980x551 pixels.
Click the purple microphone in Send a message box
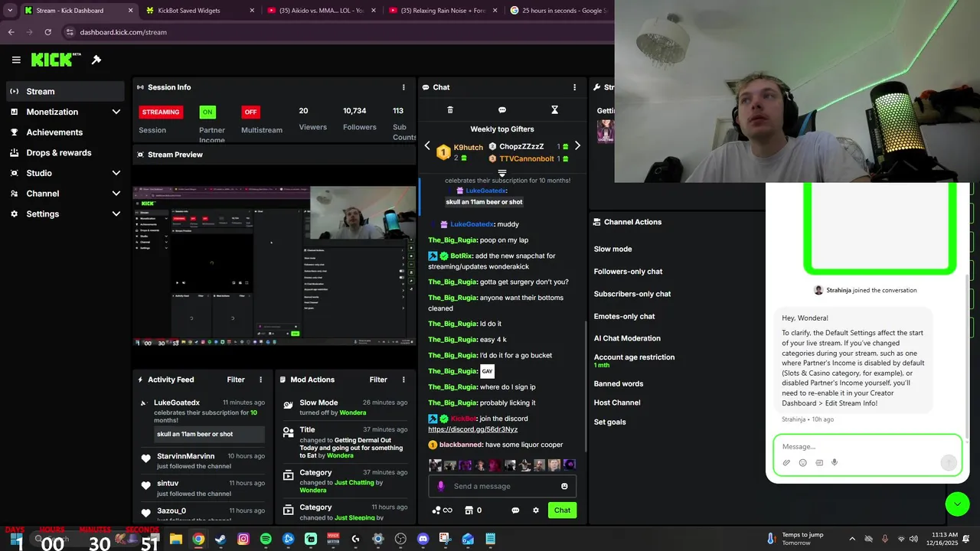pos(440,486)
